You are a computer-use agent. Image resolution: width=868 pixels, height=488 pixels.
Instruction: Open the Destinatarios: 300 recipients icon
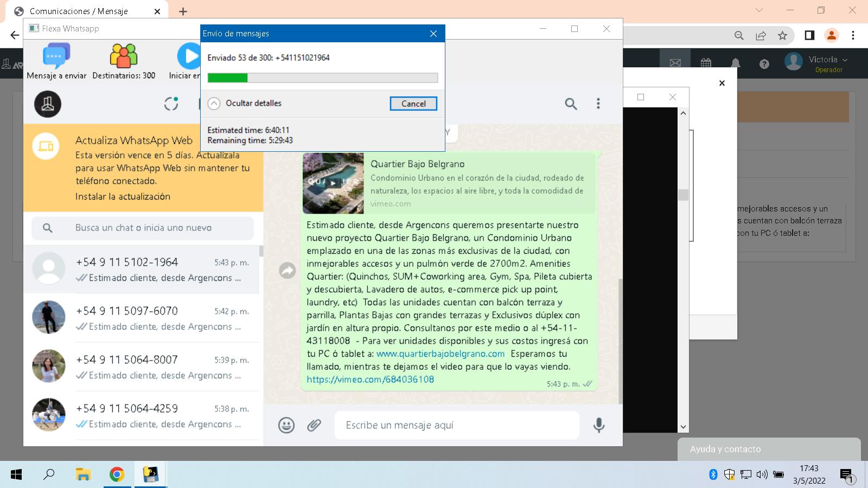pos(124,56)
